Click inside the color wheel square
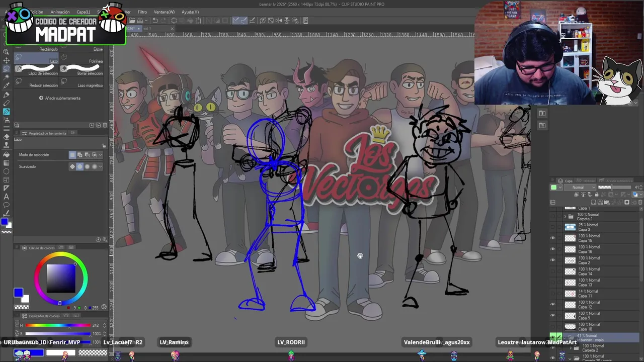The width and height of the screenshot is (644, 362). (x=61, y=278)
